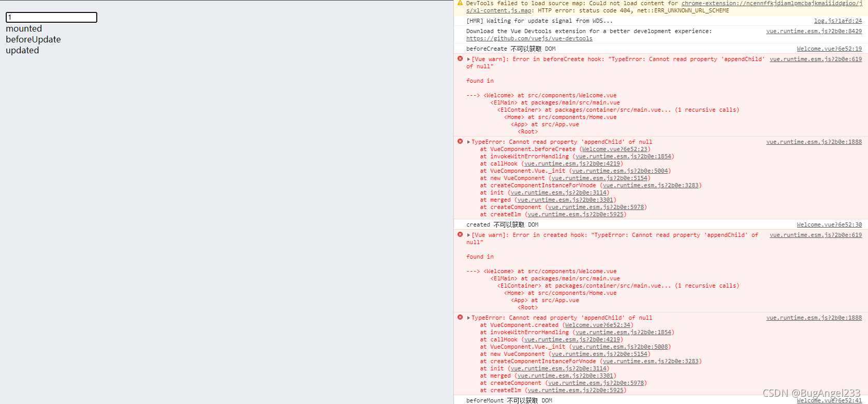
Task: Collapse the TypeError trace with VueComponent.beforeCreate
Action: 469,142
